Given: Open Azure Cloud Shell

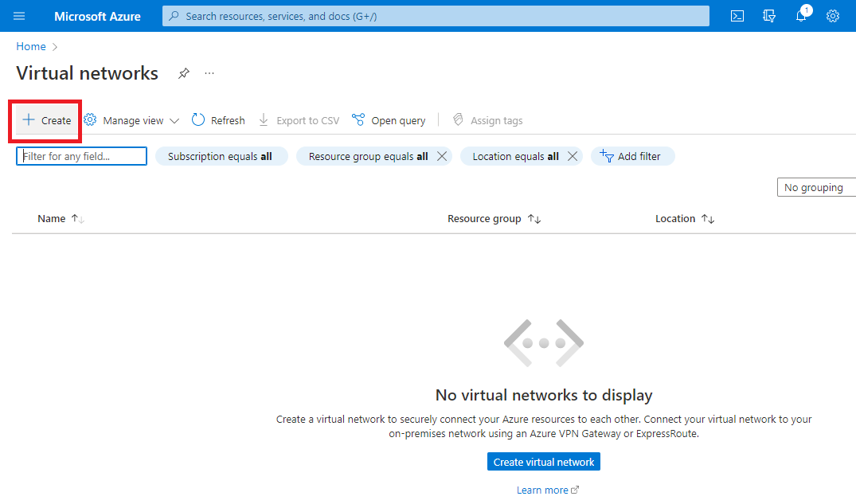Looking at the screenshot, I should [737, 15].
